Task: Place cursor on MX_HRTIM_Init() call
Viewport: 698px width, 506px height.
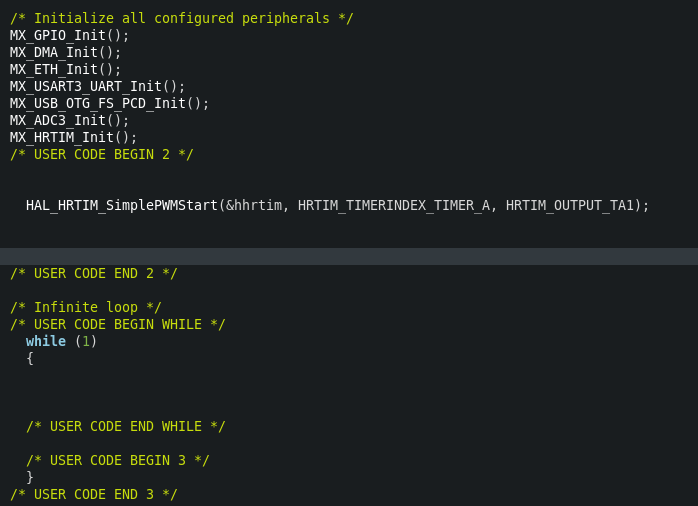Action: point(73,137)
